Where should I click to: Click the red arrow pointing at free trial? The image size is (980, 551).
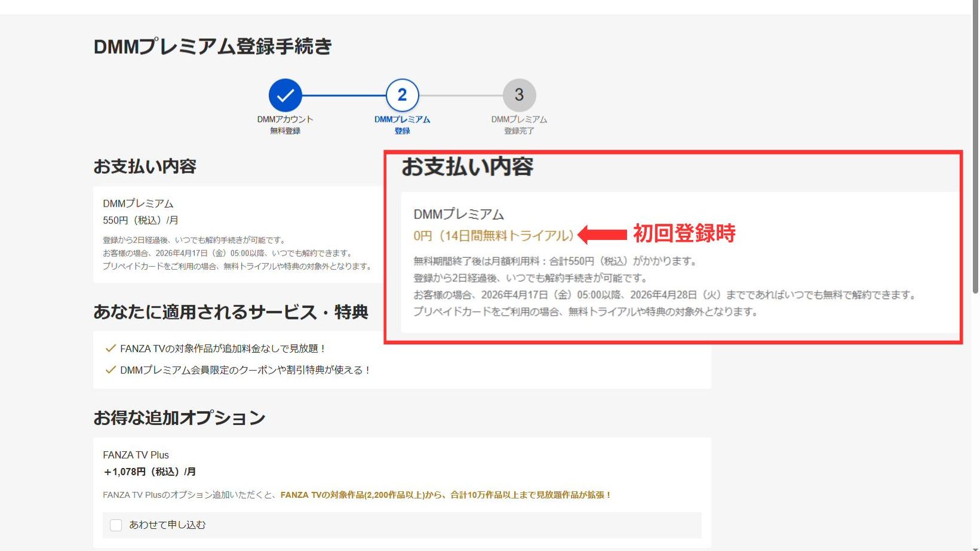point(602,235)
